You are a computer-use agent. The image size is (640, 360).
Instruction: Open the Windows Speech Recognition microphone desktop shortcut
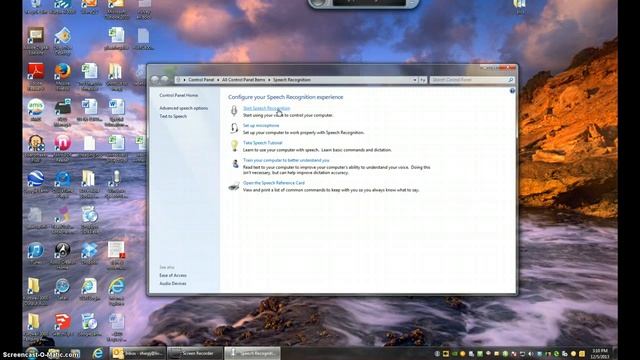[x=116, y=184]
